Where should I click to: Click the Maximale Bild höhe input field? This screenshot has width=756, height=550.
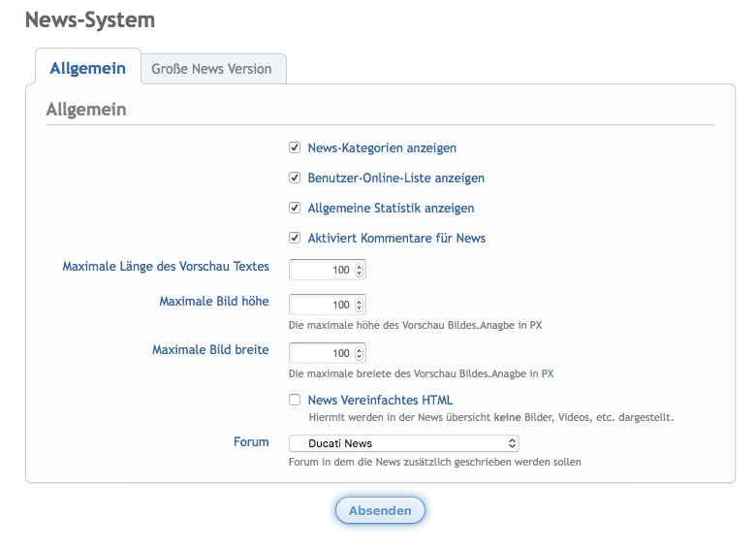point(321,306)
